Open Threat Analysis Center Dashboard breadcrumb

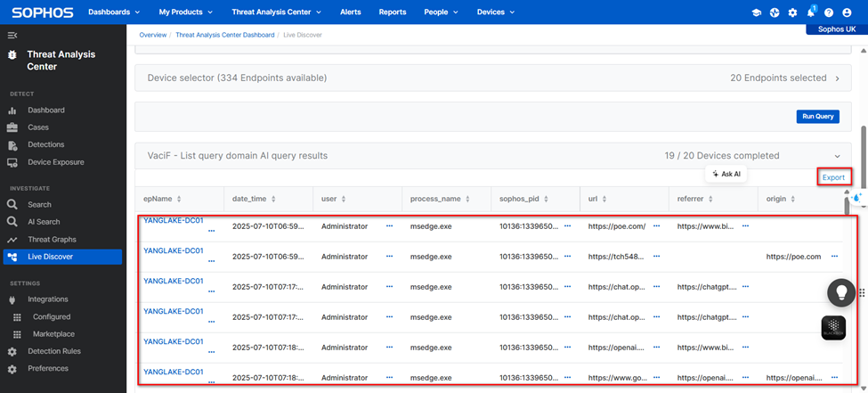pos(224,35)
